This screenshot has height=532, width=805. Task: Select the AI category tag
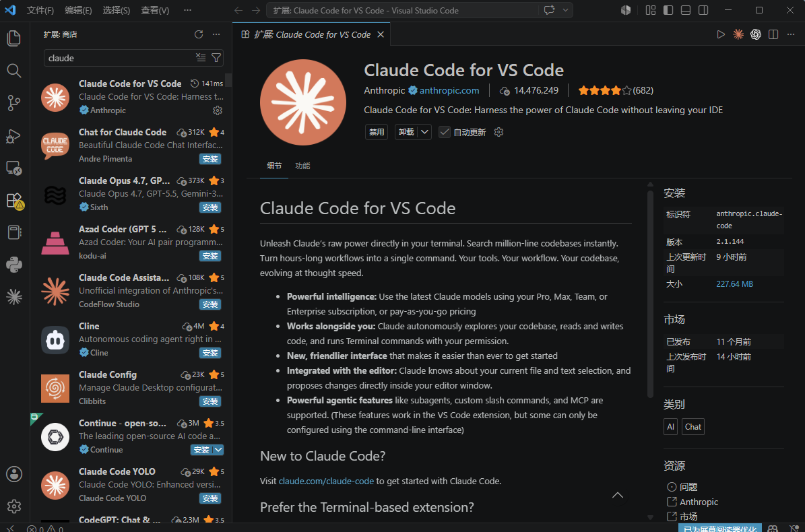pyautogui.click(x=670, y=427)
